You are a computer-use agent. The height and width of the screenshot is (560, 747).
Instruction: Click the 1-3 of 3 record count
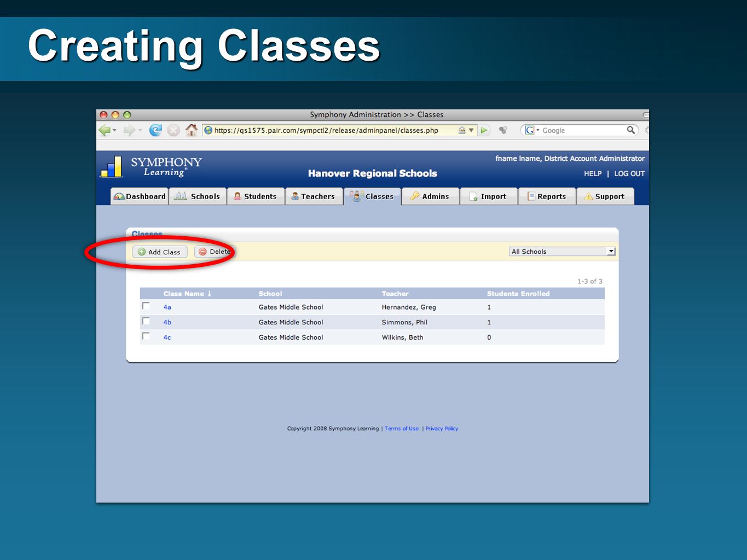coord(589,281)
